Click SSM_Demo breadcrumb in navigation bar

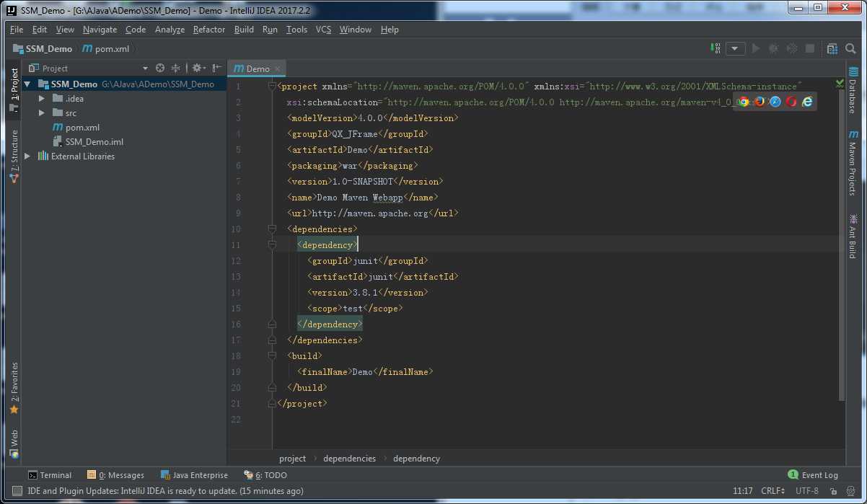point(43,48)
